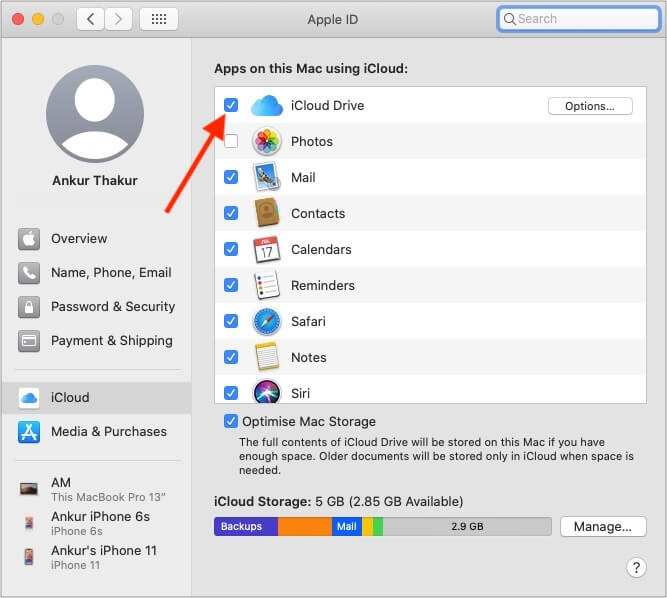
Task: Open help with the question mark button
Action: [636, 567]
